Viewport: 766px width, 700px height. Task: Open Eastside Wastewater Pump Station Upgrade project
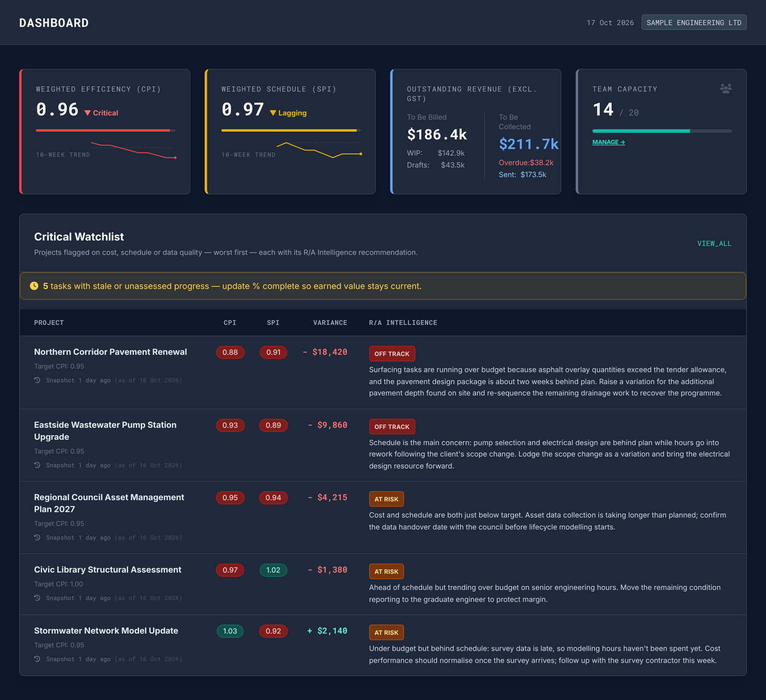tap(105, 431)
